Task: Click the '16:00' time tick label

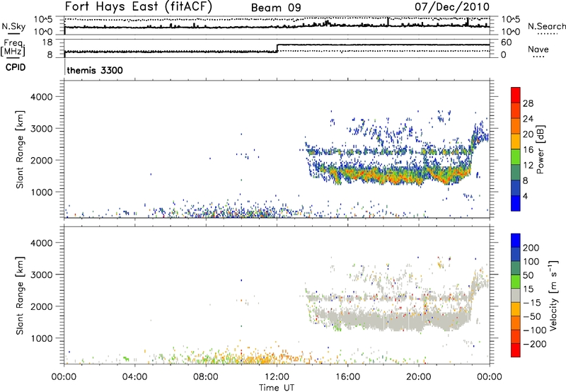Action: click(x=347, y=377)
